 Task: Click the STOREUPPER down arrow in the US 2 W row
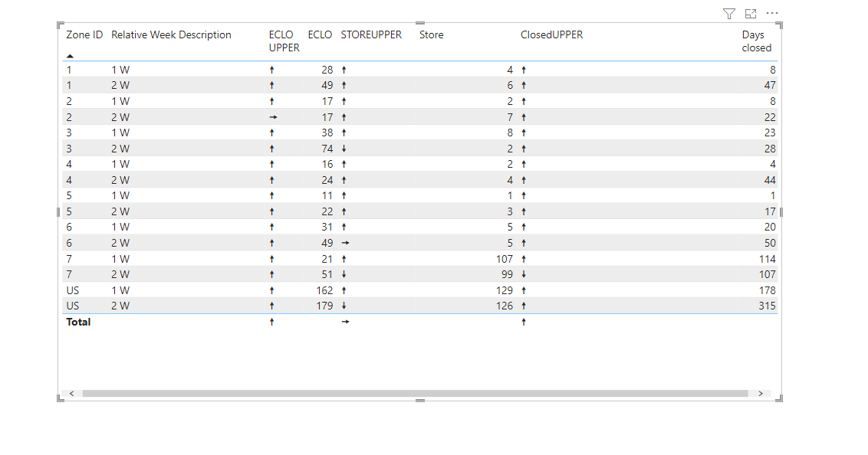click(344, 306)
